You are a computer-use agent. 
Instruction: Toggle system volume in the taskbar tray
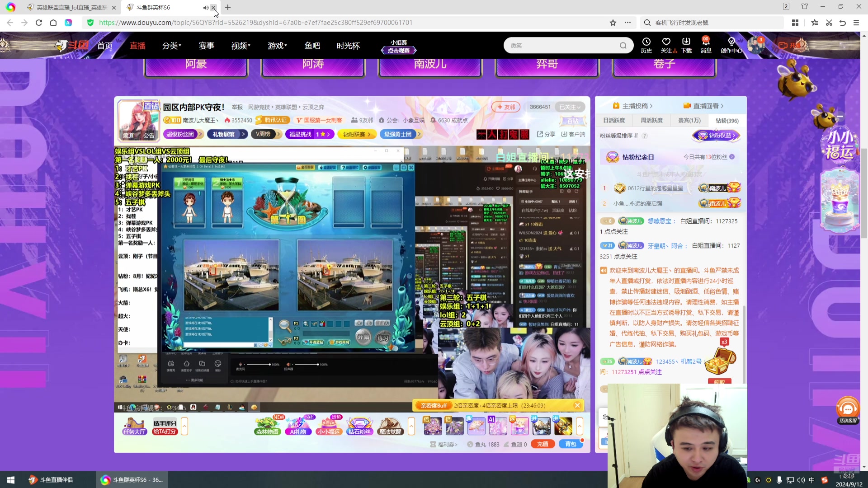(x=801, y=480)
